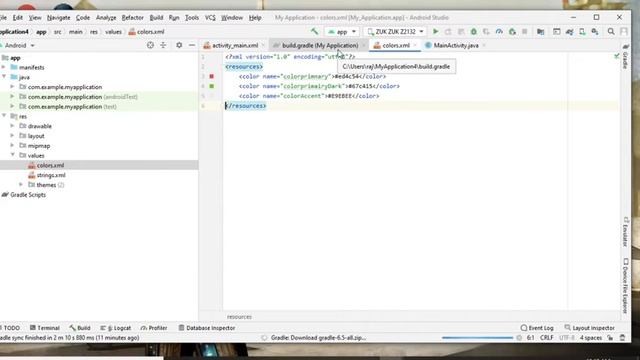The height and width of the screenshot is (360, 640).
Task: Open project panel settings gear
Action: pos(179,45)
